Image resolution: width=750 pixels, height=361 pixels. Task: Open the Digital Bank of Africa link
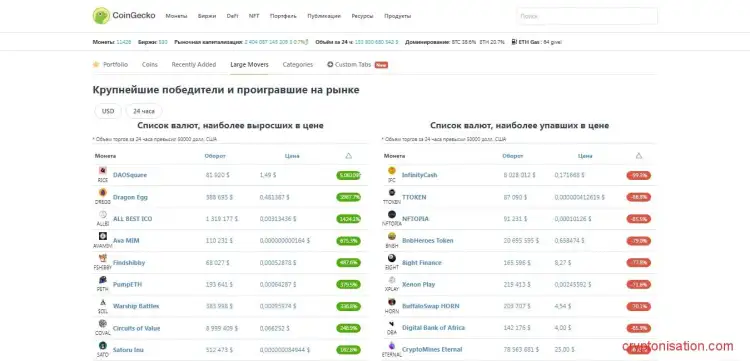(x=433, y=328)
